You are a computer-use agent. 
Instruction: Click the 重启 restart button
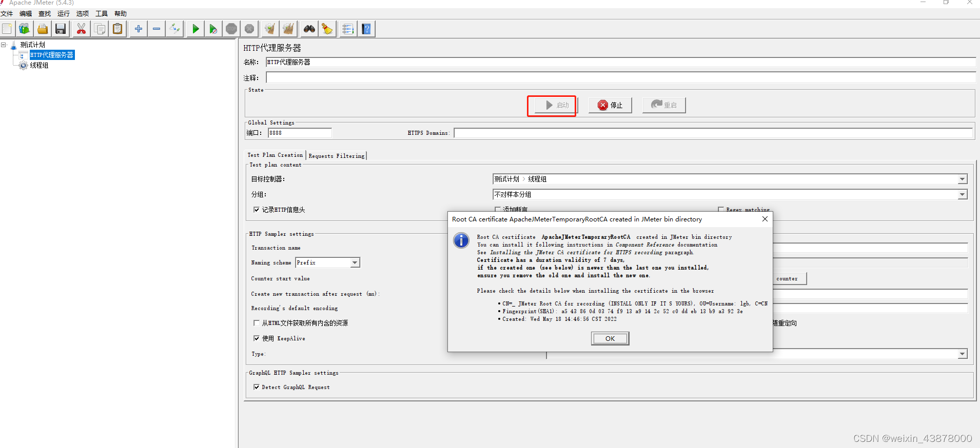(664, 105)
